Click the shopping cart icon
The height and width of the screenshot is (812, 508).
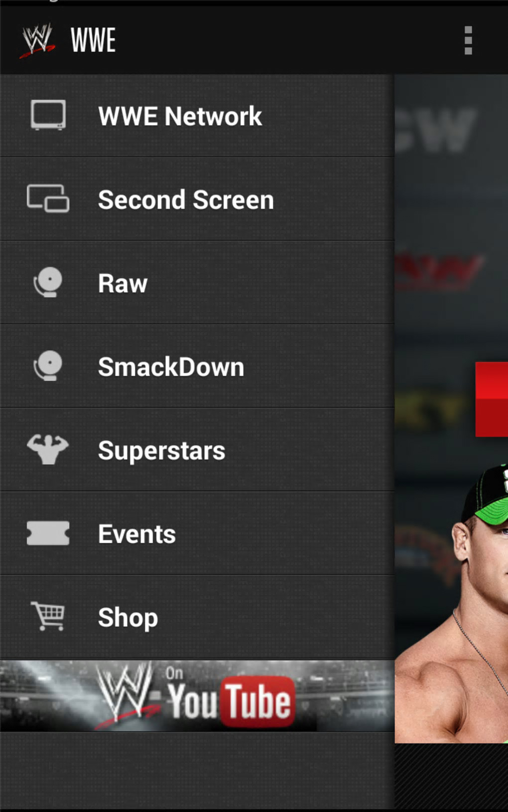[48, 617]
